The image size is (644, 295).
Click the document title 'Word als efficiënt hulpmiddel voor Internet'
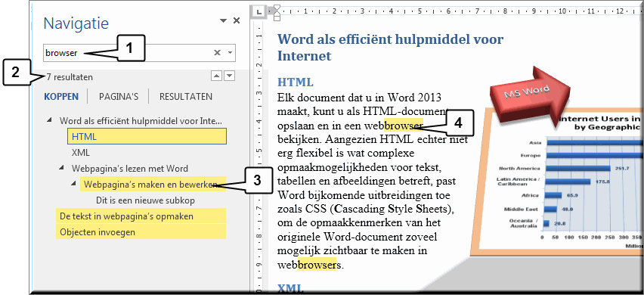[x=390, y=47]
